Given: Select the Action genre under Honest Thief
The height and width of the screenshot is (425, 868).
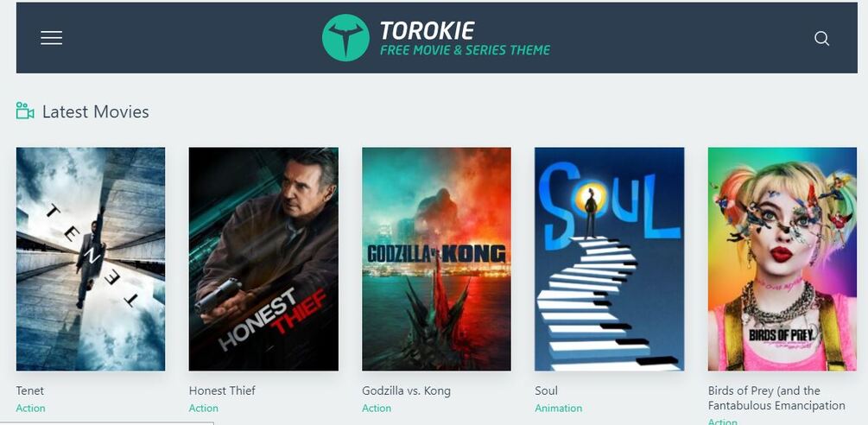Looking at the screenshot, I should point(204,409).
